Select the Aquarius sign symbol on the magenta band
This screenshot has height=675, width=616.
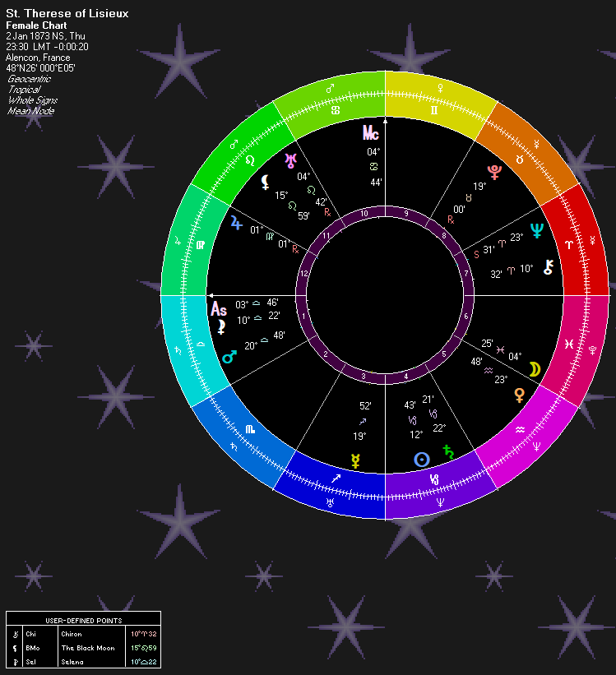tap(520, 429)
